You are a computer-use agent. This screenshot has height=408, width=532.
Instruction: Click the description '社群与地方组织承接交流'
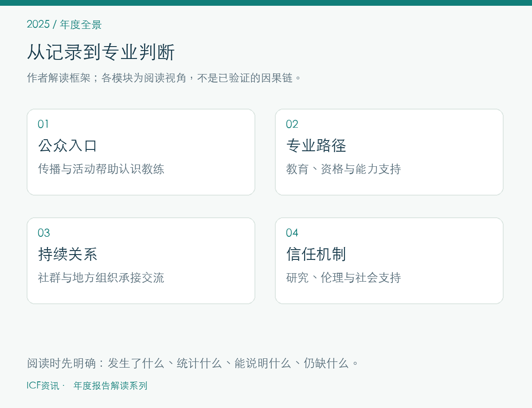pos(101,278)
